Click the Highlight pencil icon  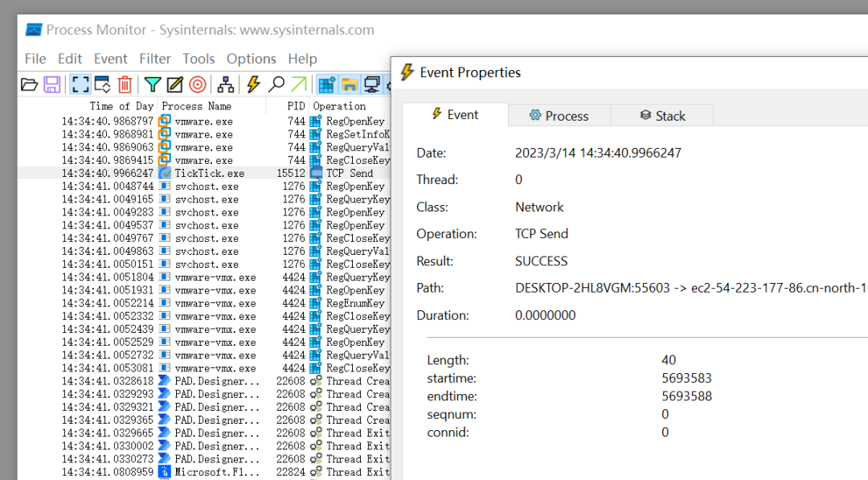click(x=174, y=84)
